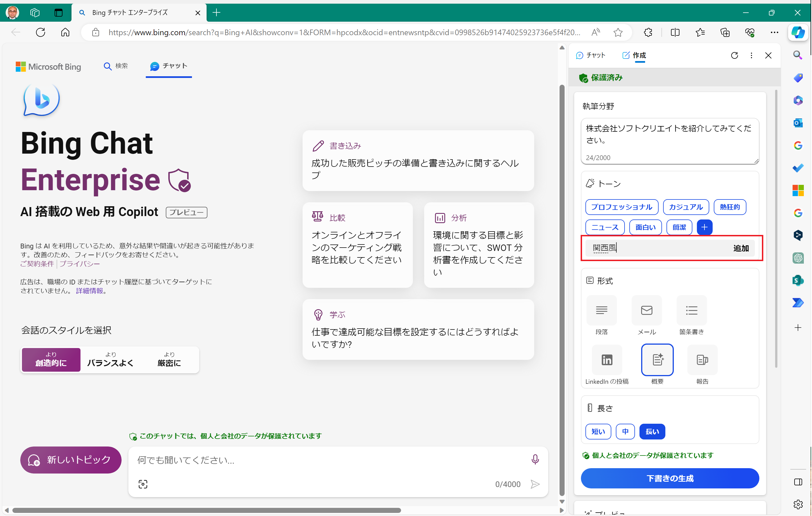The width and height of the screenshot is (812, 516).
Task: Open the Collections icon
Action: 725,32
